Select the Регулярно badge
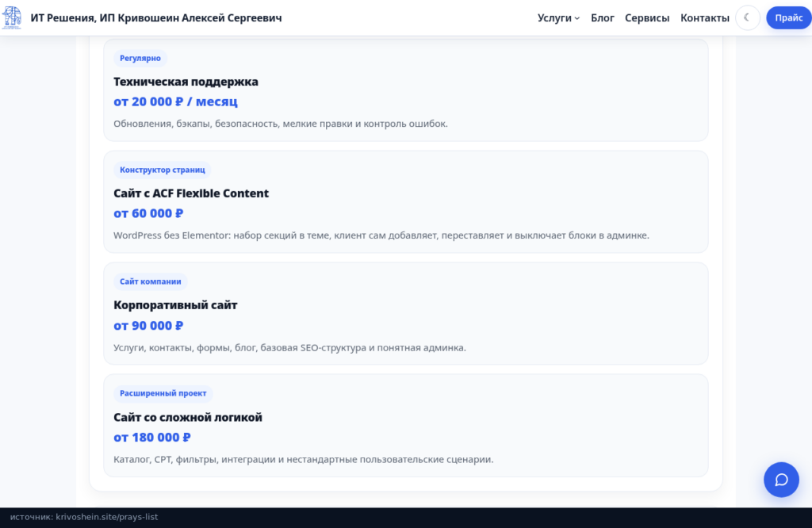The height and width of the screenshot is (528, 812). pyautogui.click(x=140, y=58)
